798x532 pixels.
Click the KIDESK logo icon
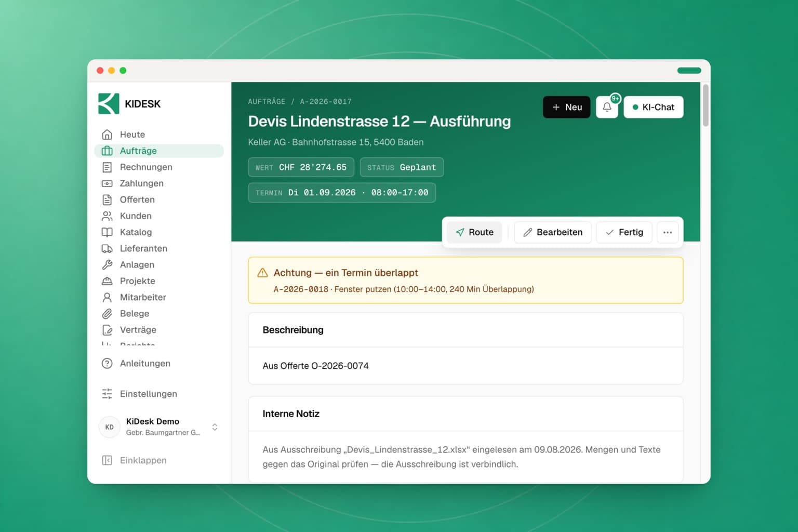coord(109,103)
